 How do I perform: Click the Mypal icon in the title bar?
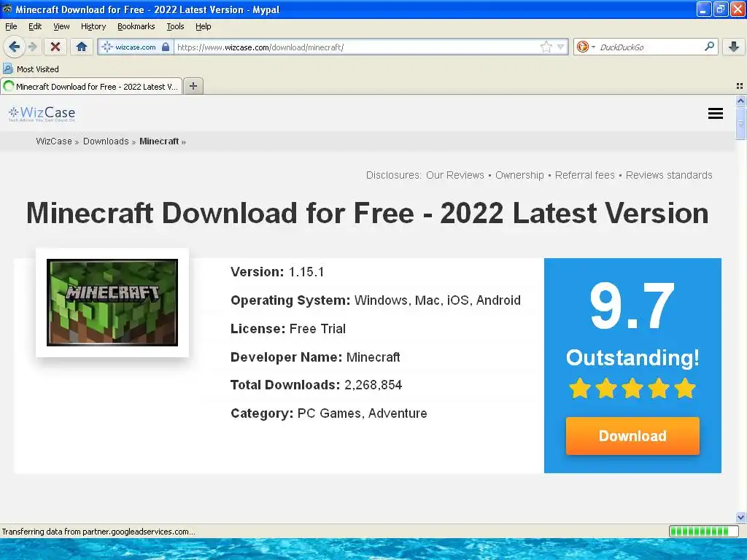tap(7, 9)
